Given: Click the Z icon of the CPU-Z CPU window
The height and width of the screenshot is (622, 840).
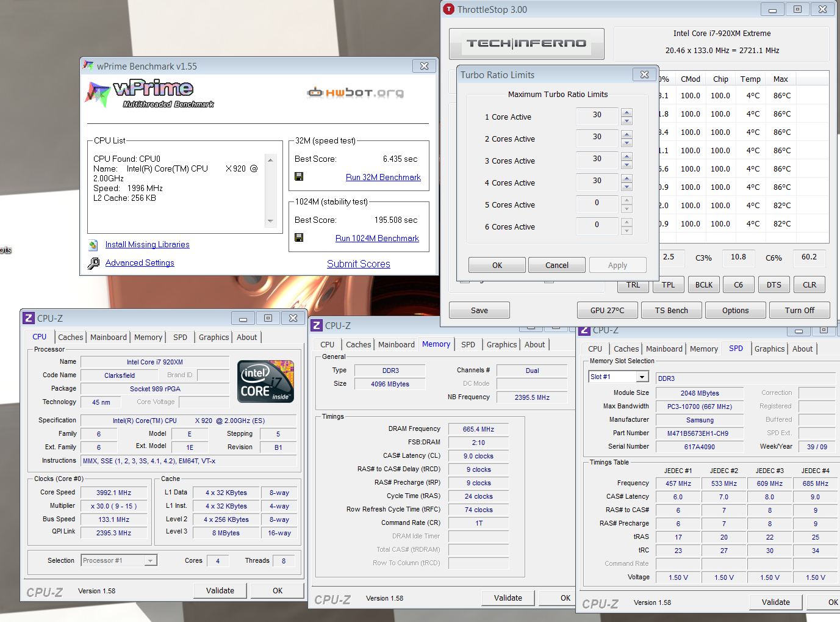Looking at the screenshot, I should pos(29,318).
